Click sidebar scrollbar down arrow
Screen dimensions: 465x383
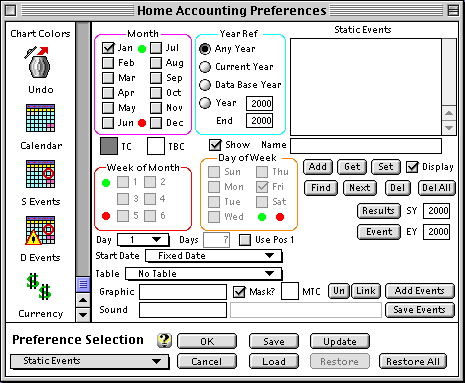[x=83, y=315]
